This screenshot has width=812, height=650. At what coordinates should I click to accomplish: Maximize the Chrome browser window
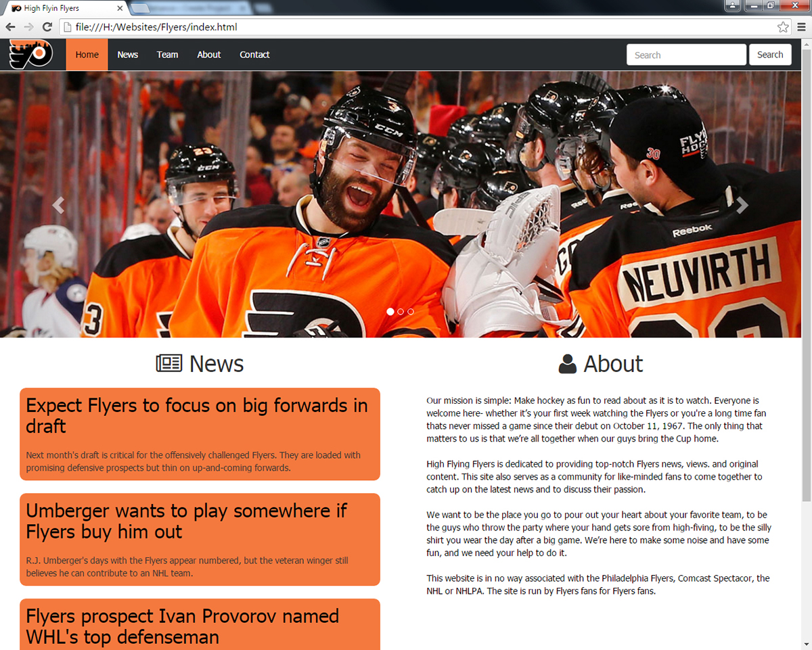tap(770, 5)
